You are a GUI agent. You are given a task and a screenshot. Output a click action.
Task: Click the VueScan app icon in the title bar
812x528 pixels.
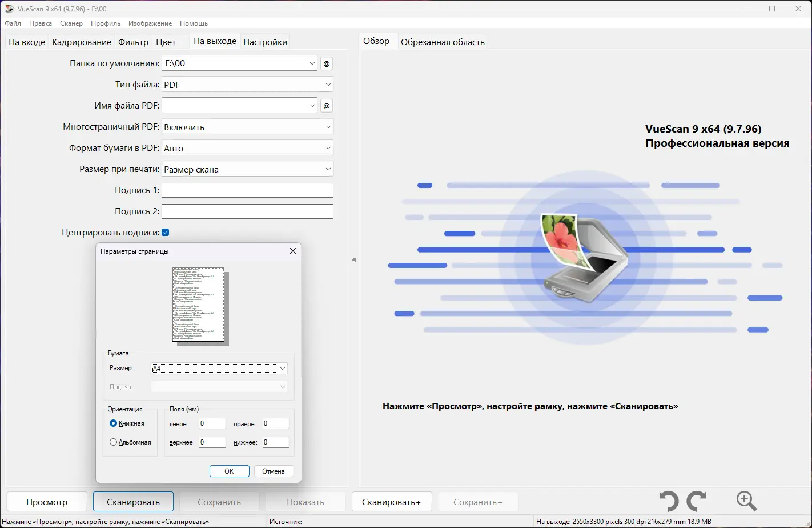point(9,9)
